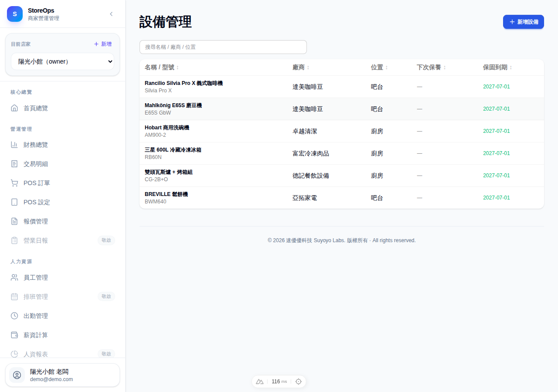The width and height of the screenshot is (558, 392).
Task: Click the 廠商 column sort arrows icon
Action: pos(308,68)
